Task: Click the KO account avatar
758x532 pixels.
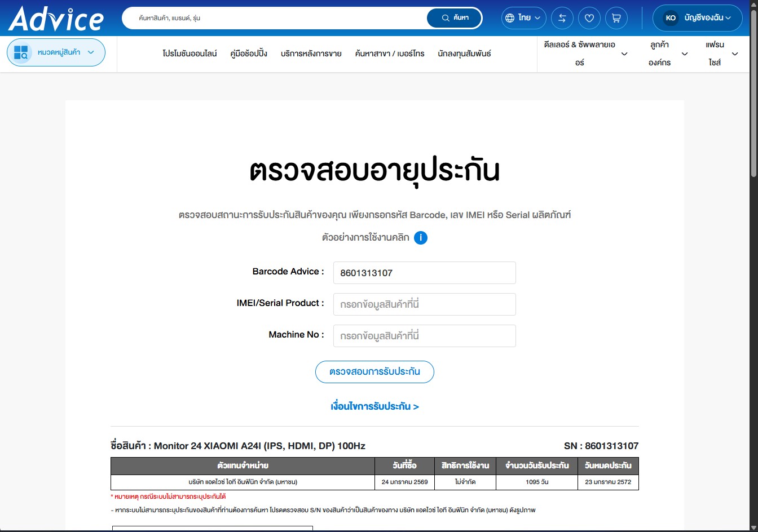Action: click(671, 18)
